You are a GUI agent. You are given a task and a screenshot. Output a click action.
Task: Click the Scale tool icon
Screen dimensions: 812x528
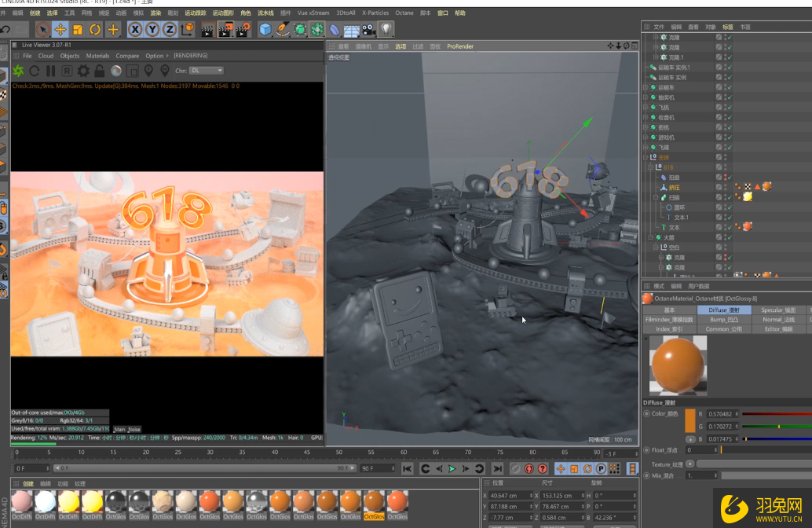coord(78,30)
